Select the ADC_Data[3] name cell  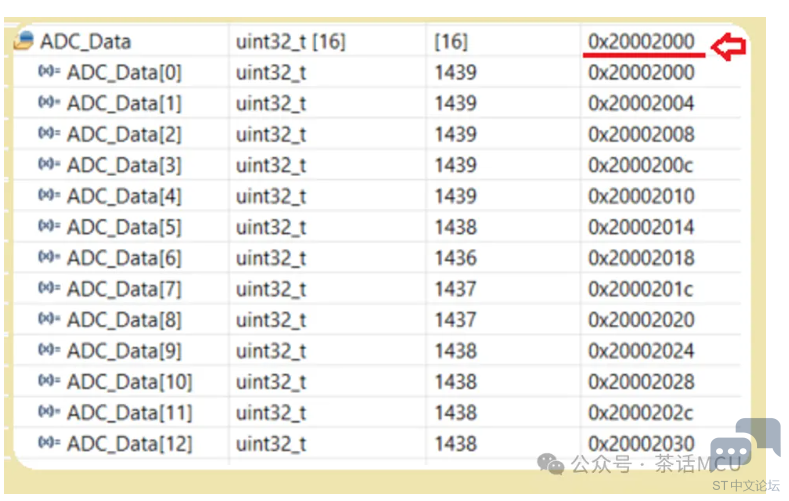(124, 165)
